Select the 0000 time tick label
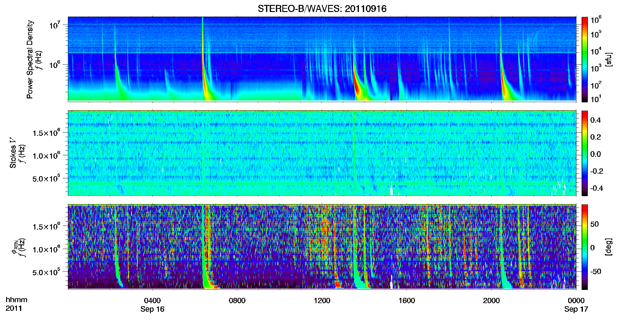This screenshot has height=332, width=644. pyautogui.click(x=576, y=301)
